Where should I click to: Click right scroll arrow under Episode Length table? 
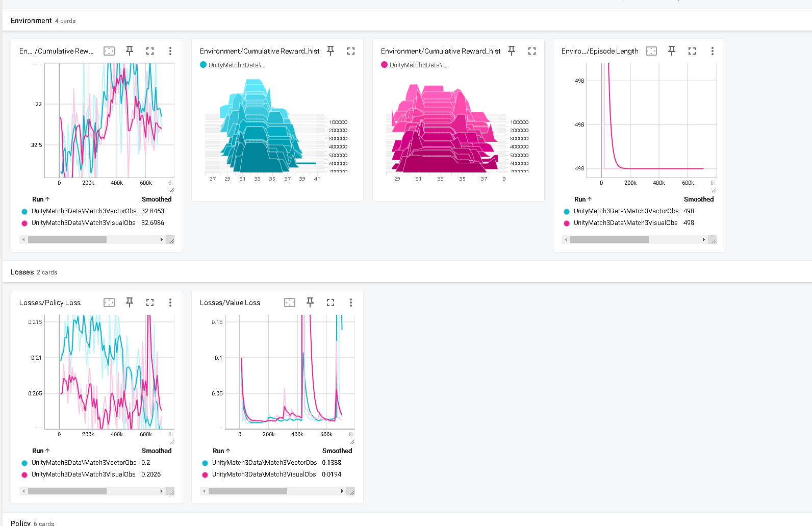(x=704, y=240)
